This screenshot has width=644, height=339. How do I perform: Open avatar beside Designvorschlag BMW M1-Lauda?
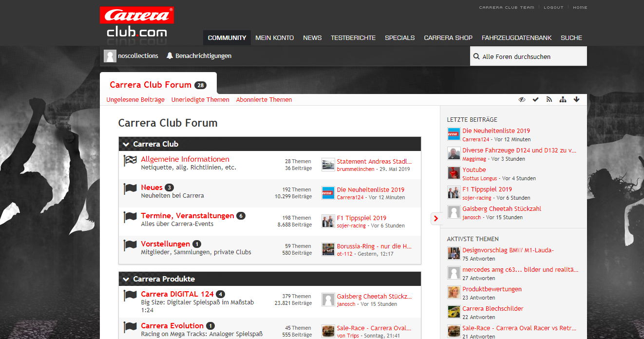pyautogui.click(x=454, y=253)
